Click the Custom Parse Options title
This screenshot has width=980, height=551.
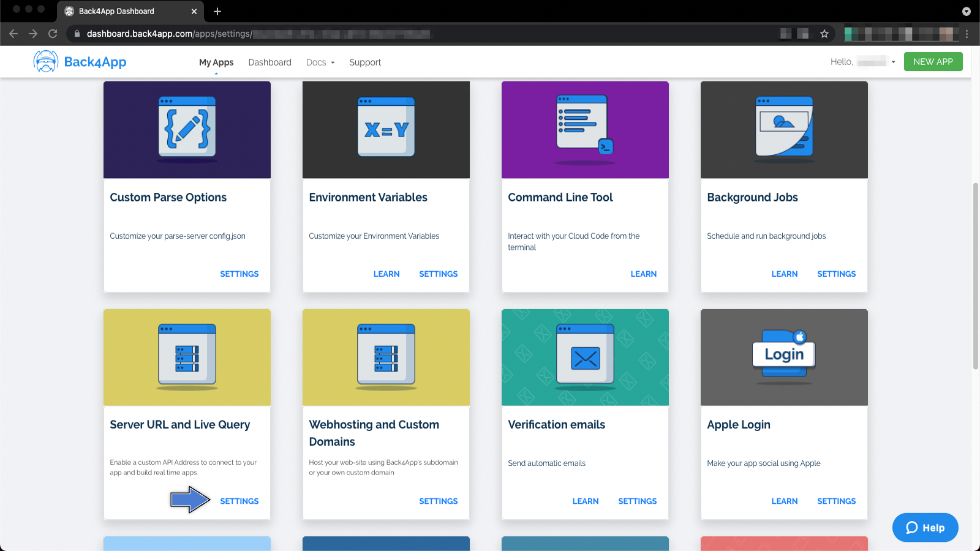(168, 197)
